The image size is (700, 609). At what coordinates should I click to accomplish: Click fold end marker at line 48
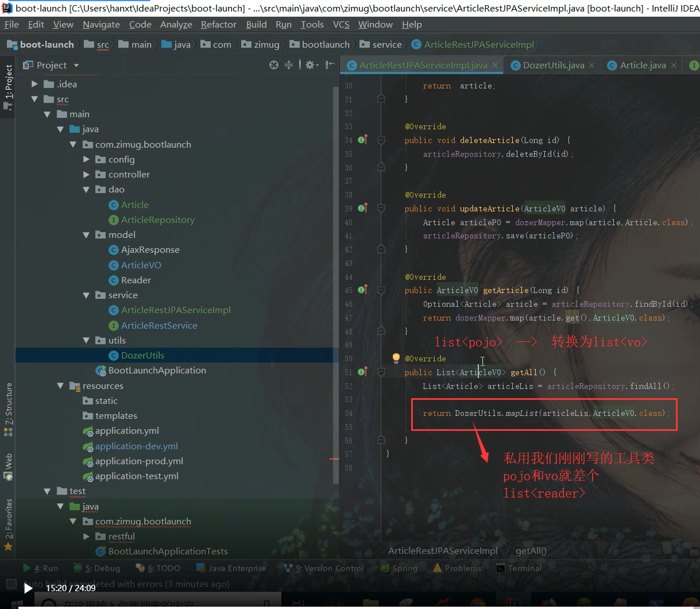(381, 331)
